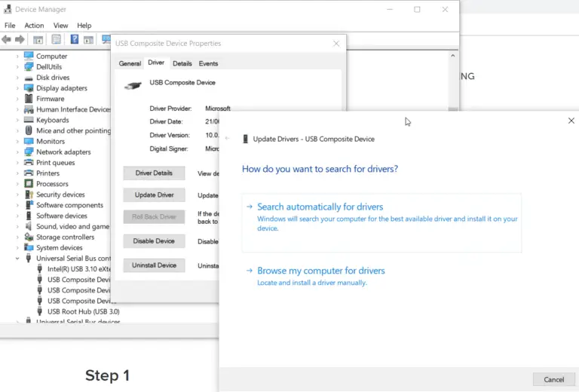The height and width of the screenshot is (392, 579).
Task: Go back with the toolbar Back arrow
Action: (6, 39)
